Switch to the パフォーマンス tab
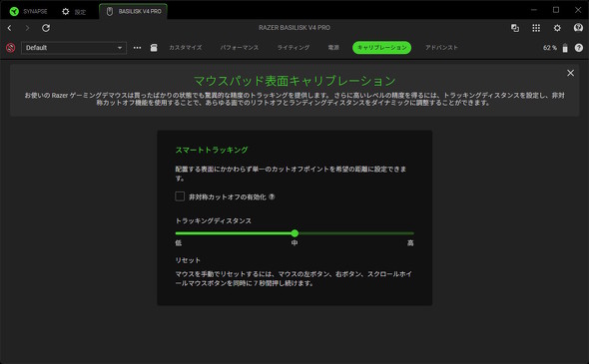This screenshot has width=589, height=364. [x=240, y=48]
